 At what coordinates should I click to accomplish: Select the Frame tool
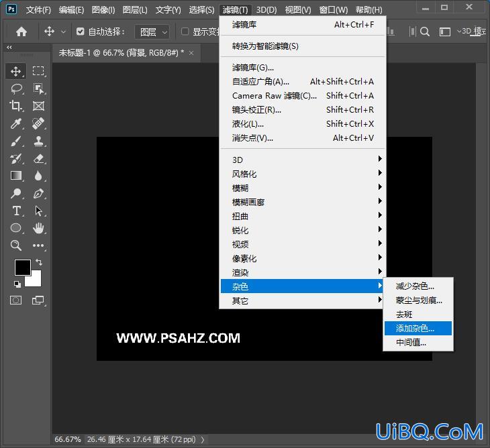(38, 106)
